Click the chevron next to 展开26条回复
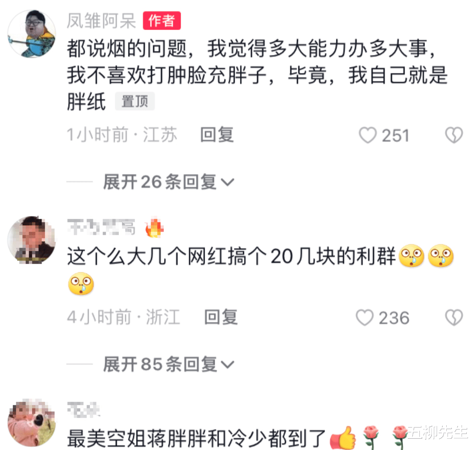The height and width of the screenshot is (450, 476). click(x=228, y=182)
